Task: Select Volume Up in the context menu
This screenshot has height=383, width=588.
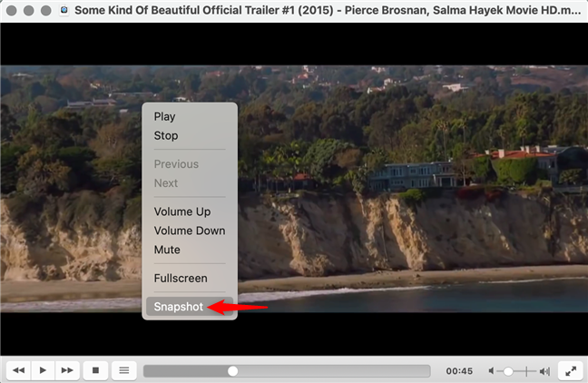Action: point(190,211)
